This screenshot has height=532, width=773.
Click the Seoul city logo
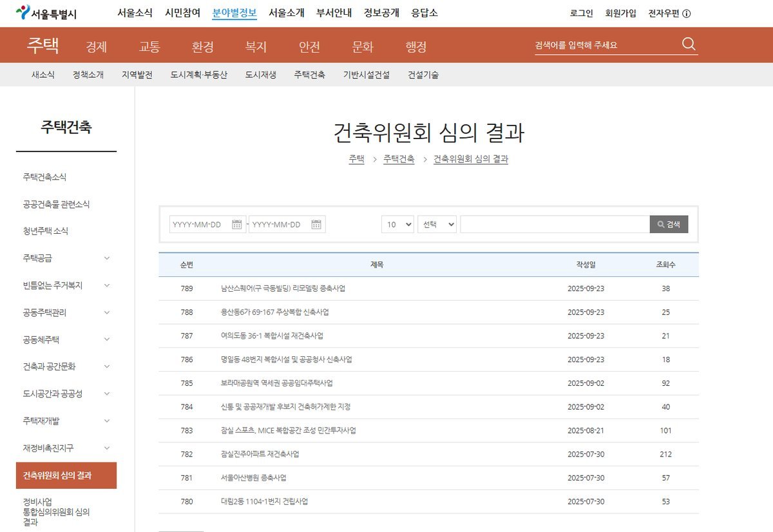coord(46,13)
